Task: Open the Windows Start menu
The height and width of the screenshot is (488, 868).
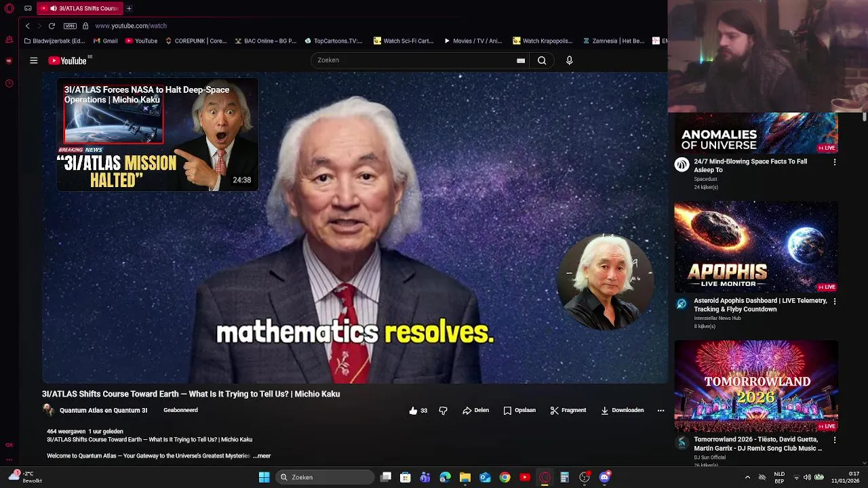Action: pos(264,477)
